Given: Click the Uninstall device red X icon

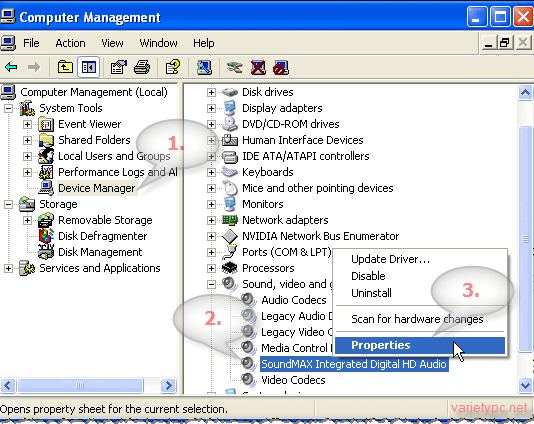Looking at the screenshot, I should [x=258, y=67].
